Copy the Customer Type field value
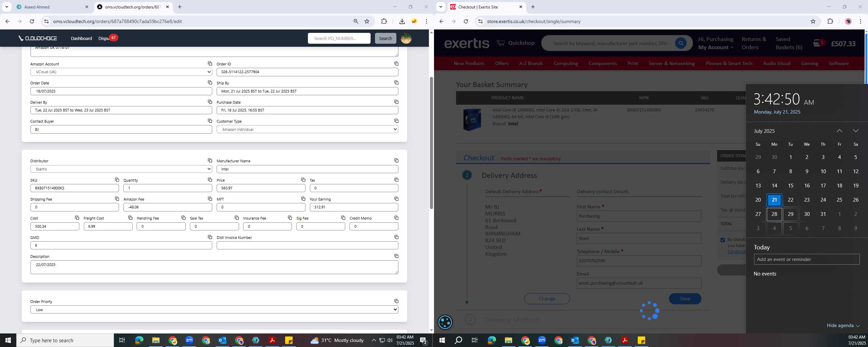This screenshot has height=347, width=868. [x=396, y=121]
